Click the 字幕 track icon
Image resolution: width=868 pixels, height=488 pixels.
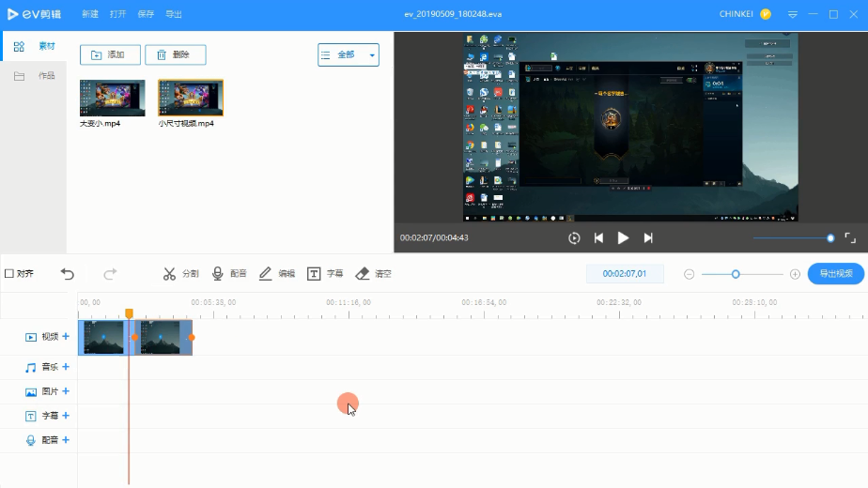point(31,416)
